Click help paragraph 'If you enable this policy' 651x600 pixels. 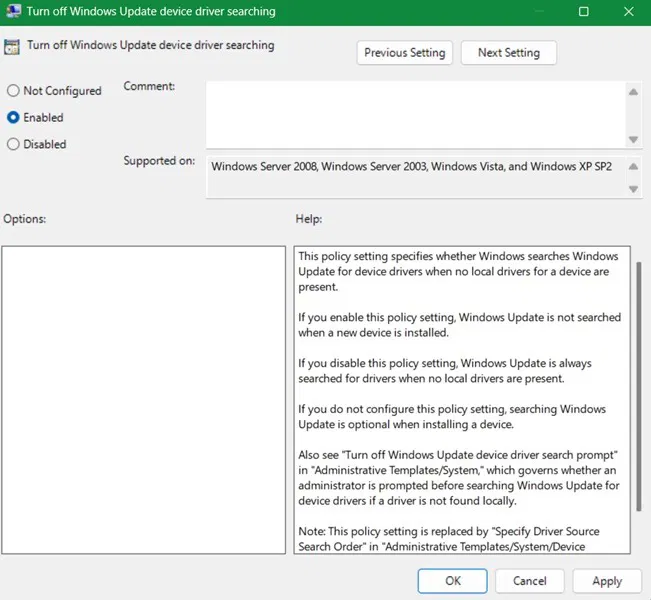coord(460,325)
